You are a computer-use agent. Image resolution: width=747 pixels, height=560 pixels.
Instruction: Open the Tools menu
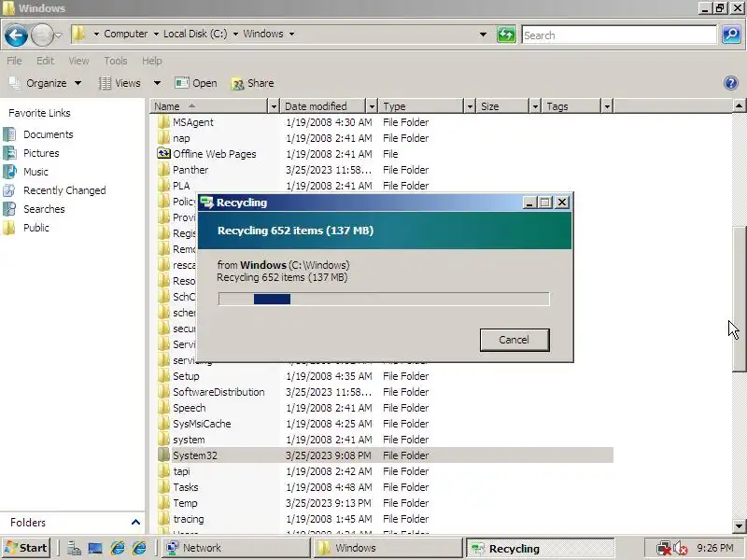[116, 61]
